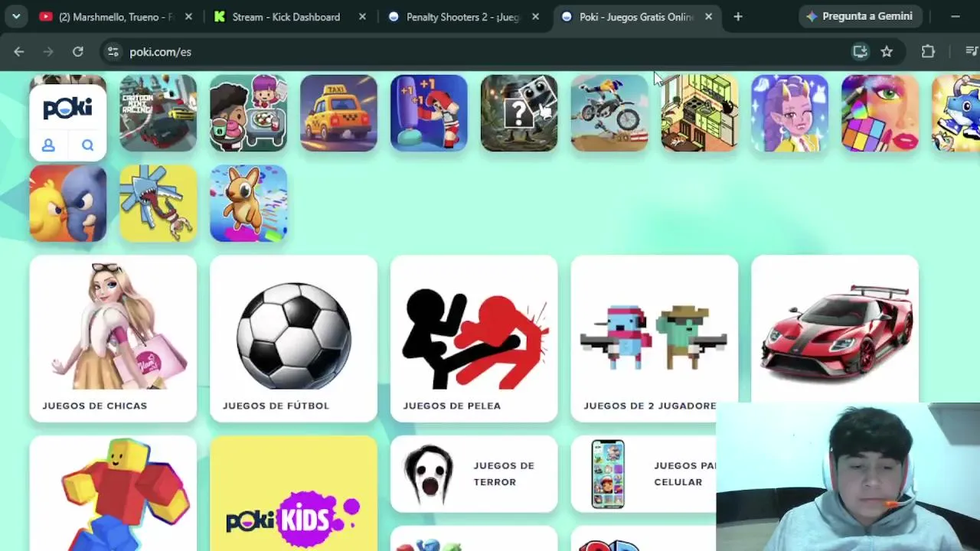Viewport: 980px width, 551px height.
Task: Open the blue spiky monster game
Action: click(x=158, y=203)
